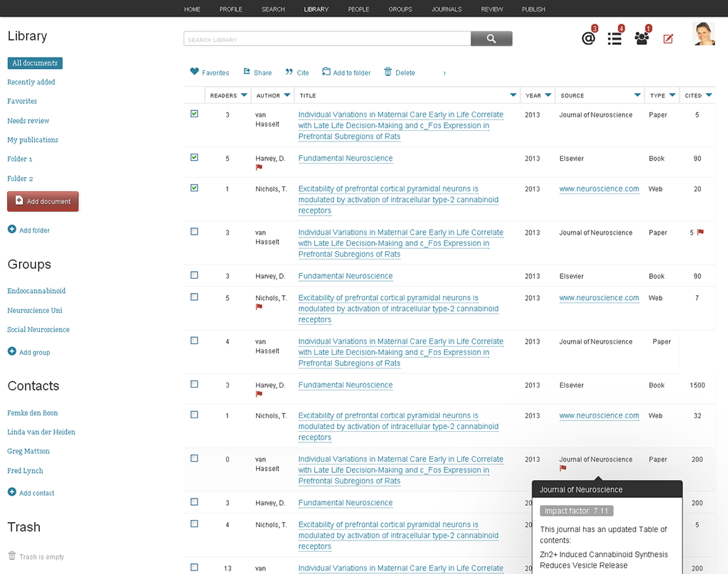Viewport: 728px width, 574px height.
Task: Open PROFILE in top navigation
Action: point(231,9)
